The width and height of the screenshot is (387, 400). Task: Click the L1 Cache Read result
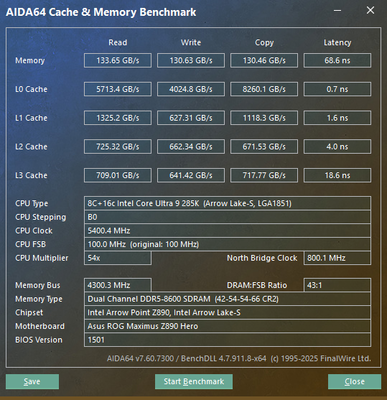pyautogui.click(x=118, y=118)
